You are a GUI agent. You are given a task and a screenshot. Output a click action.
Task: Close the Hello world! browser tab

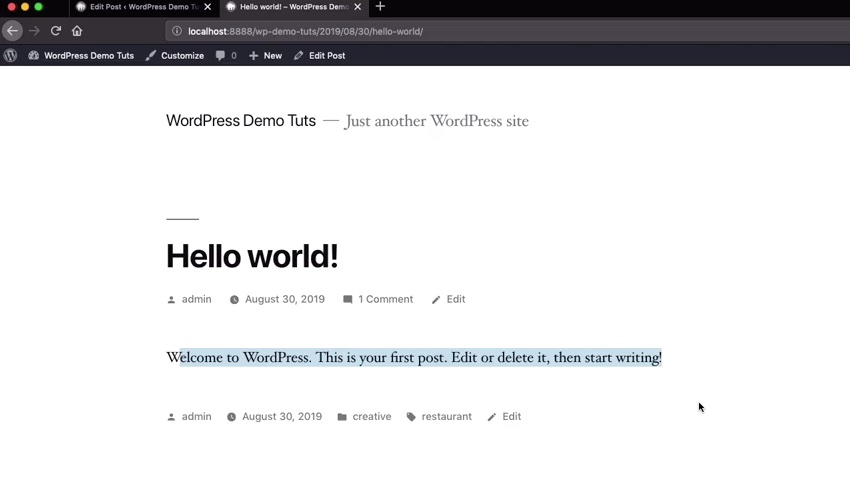click(357, 7)
